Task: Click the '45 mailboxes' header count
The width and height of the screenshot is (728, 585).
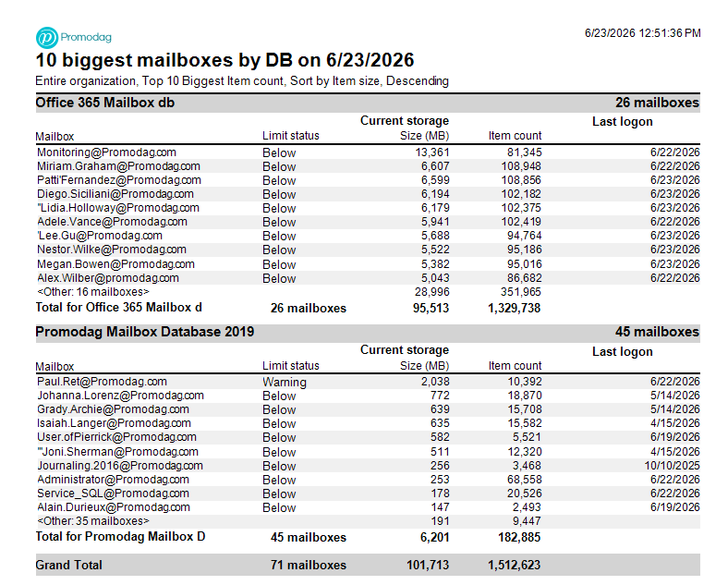Action: pos(657,332)
